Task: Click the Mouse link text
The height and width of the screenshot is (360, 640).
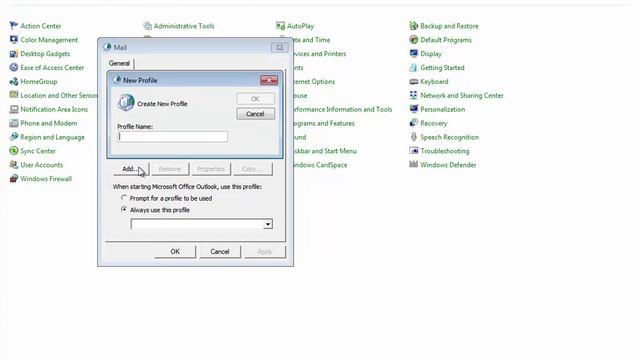Action: (x=300, y=96)
